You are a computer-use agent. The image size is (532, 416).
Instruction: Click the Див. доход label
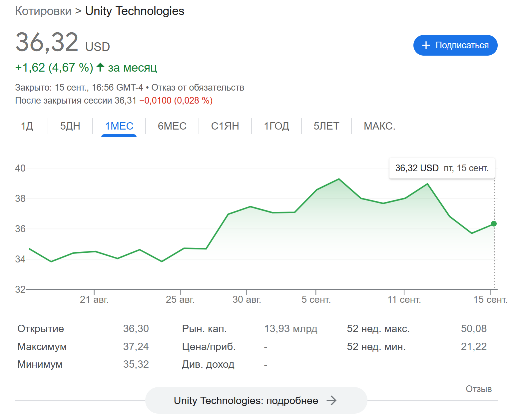(x=208, y=364)
